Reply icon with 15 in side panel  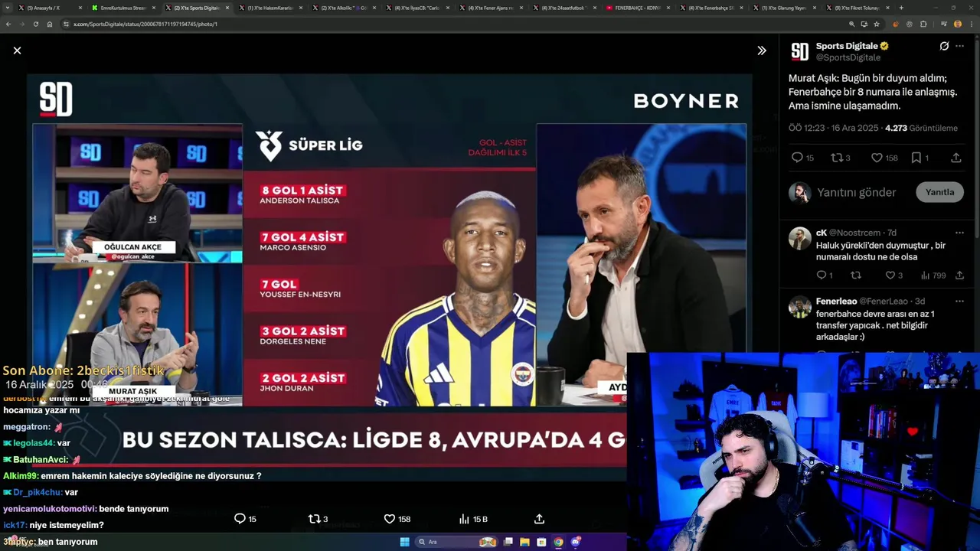click(802, 158)
